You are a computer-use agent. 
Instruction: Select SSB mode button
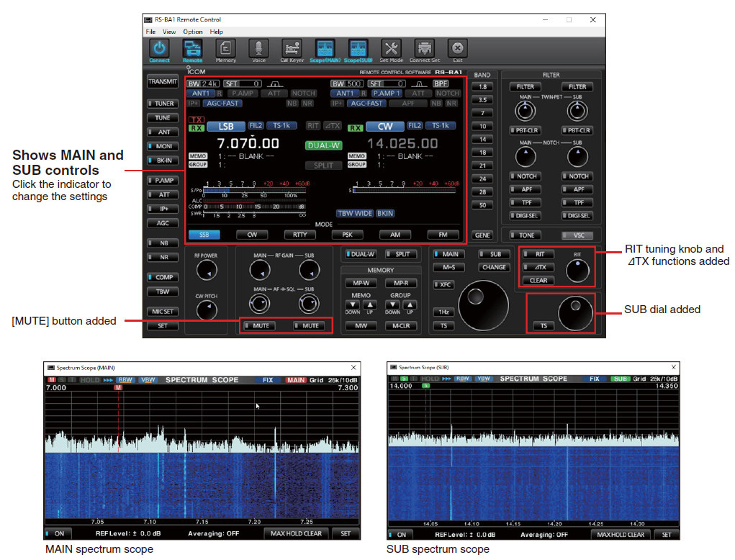pyautogui.click(x=204, y=235)
